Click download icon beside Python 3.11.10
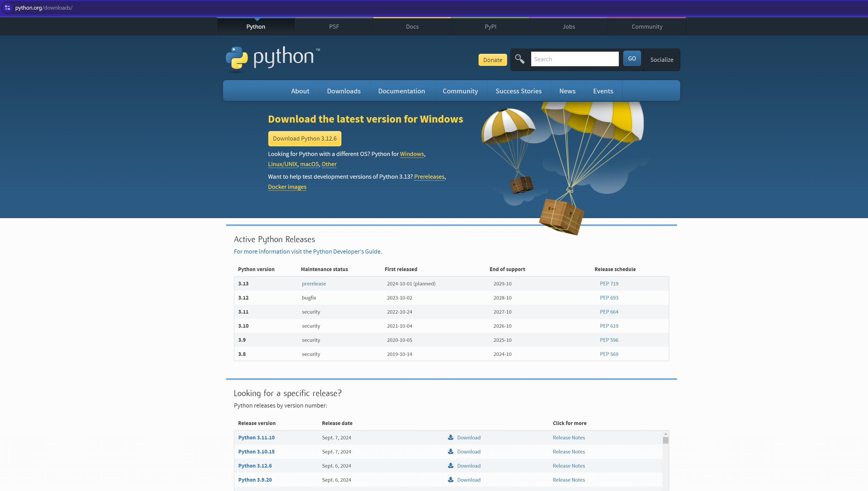This screenshot has height=491, width=868. (451, 437)
